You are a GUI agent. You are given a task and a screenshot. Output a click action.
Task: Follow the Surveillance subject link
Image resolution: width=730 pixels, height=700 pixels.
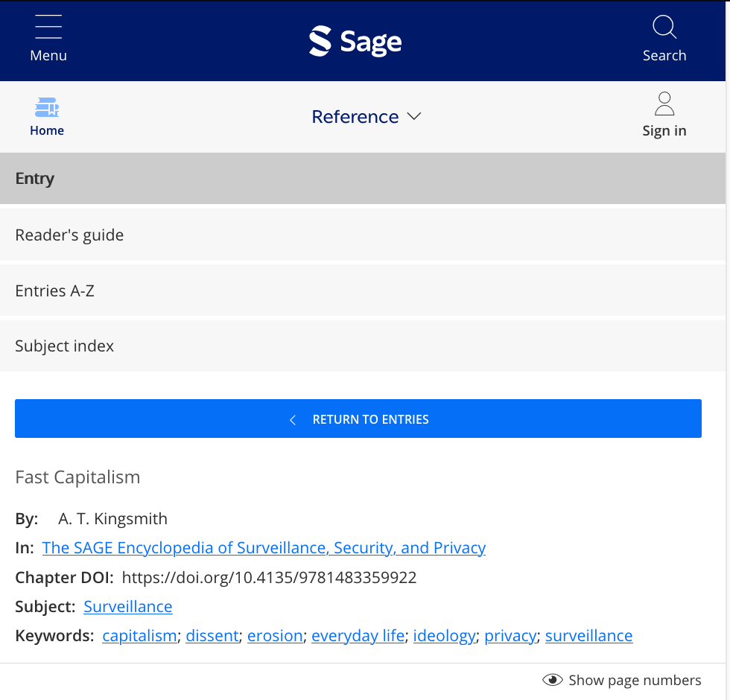click(x=127, y=607)
